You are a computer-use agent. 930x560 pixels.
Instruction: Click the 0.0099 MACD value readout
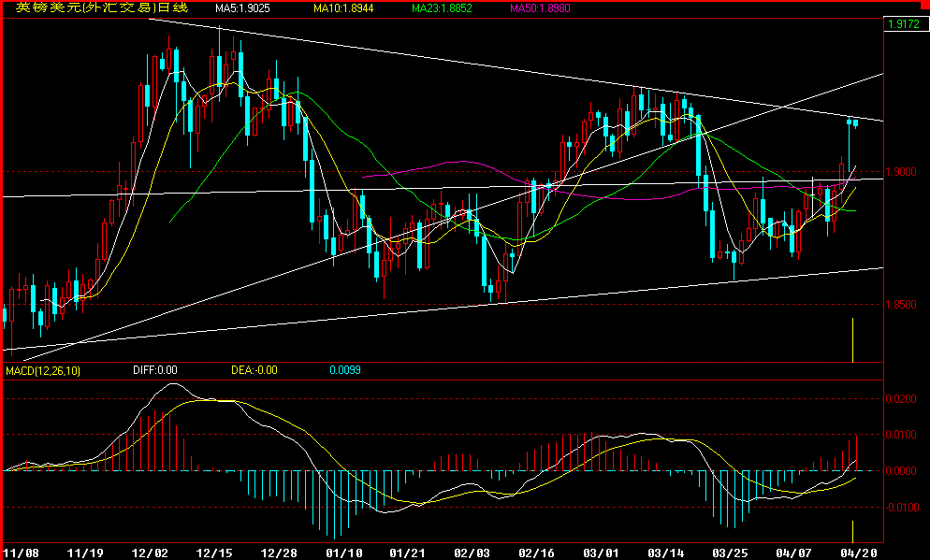[347, 370]
